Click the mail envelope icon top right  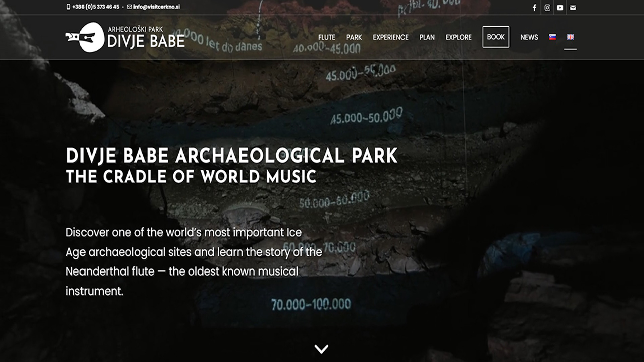pos(573,8)
